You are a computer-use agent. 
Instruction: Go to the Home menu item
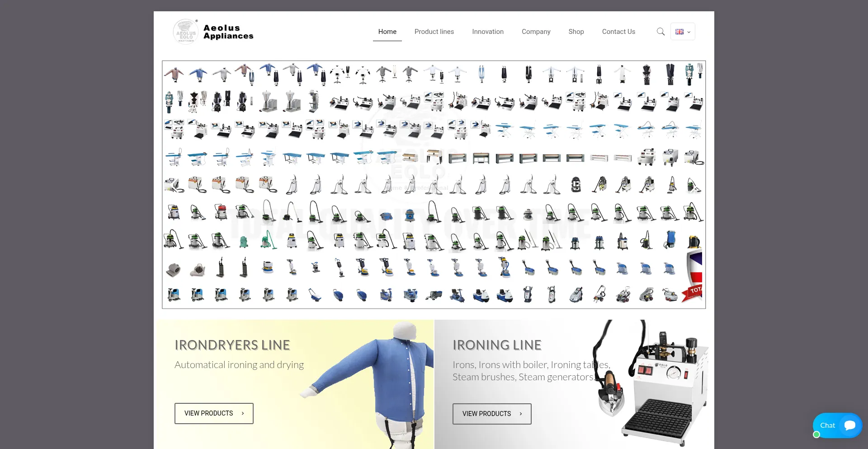click(387, 32)
